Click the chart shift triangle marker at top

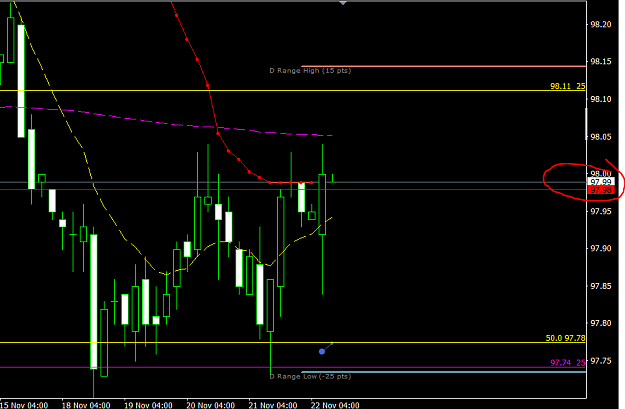coord(343,3)
